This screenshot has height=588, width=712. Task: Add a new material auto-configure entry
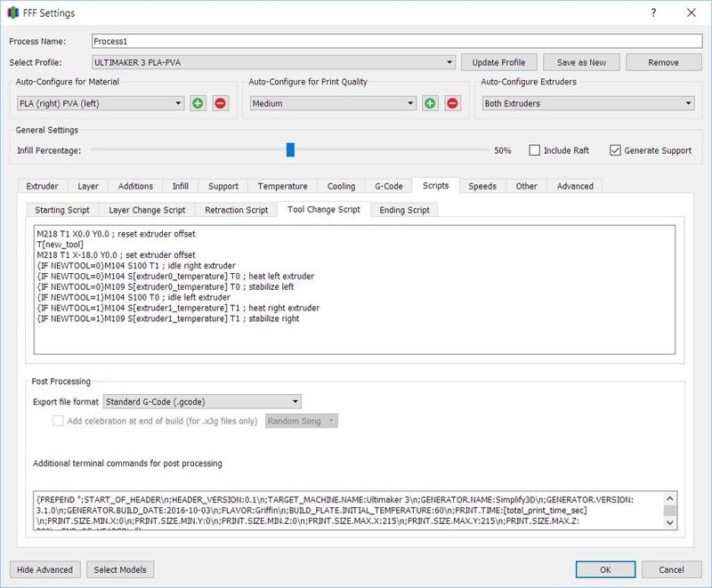[198, 103]
